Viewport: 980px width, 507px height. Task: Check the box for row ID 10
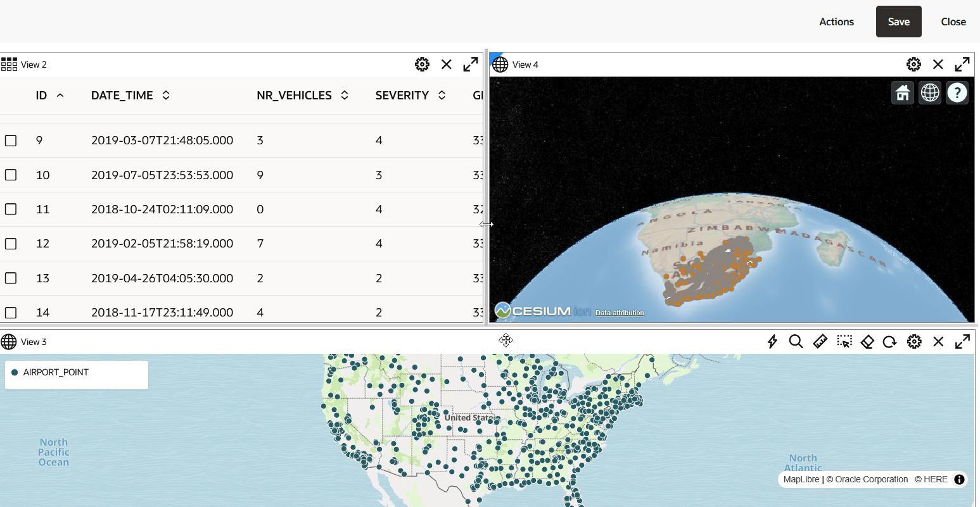11,175
